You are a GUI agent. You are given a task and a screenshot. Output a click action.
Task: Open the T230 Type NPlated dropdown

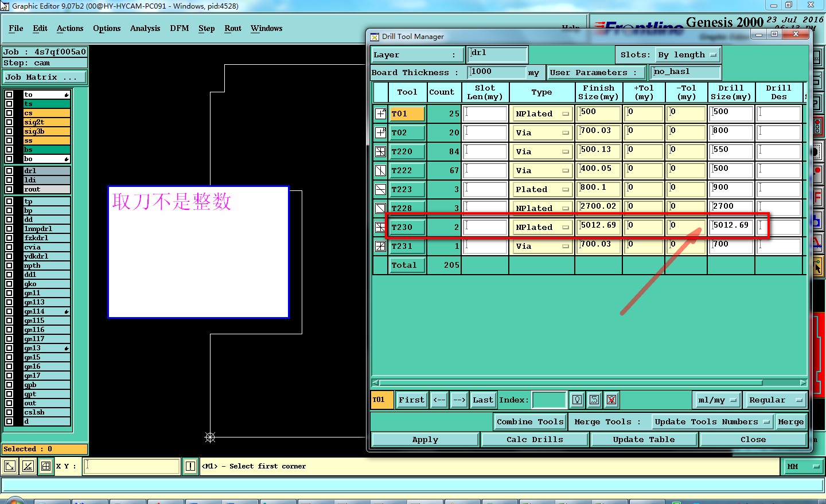click(541, 227)
